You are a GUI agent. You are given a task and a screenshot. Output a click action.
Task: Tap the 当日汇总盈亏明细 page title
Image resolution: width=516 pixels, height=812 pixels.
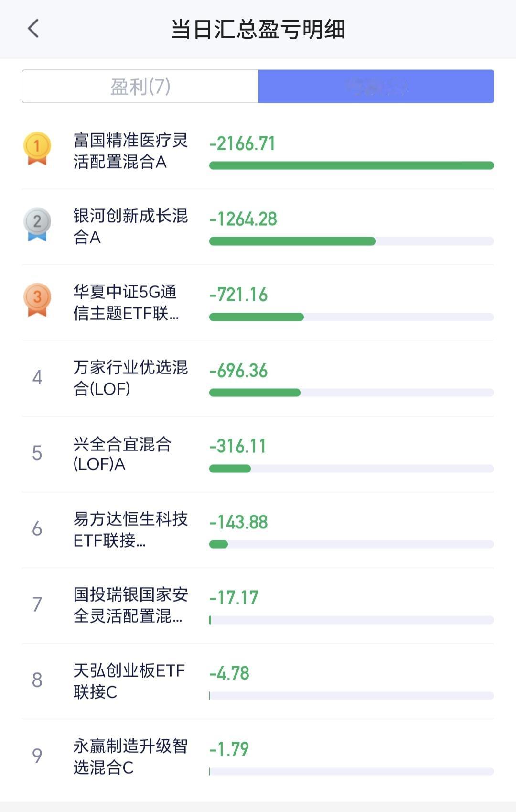tap(258, 29)
